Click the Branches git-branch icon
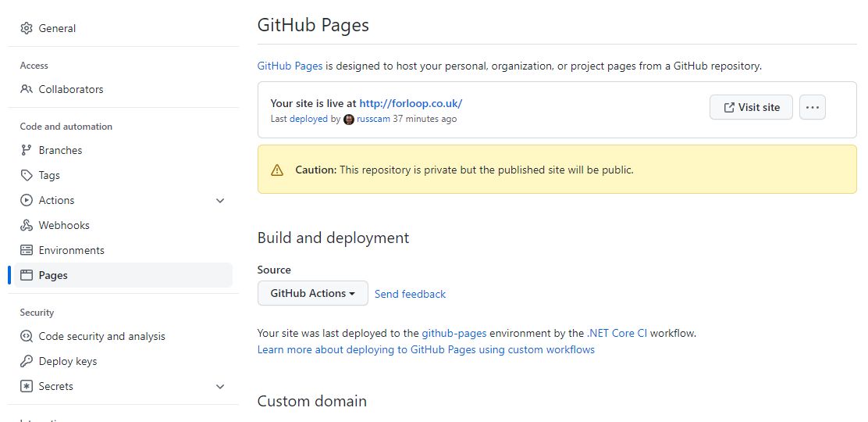 27,150
